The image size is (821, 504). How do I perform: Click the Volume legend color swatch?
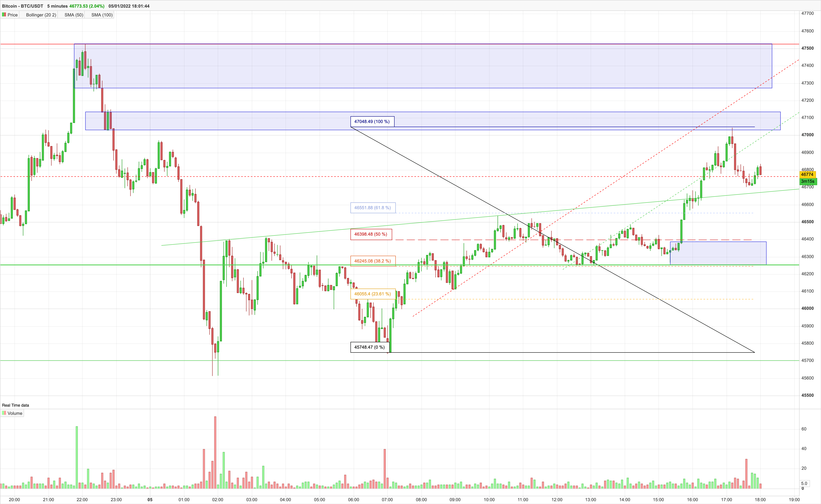click(x=4, y=413)
